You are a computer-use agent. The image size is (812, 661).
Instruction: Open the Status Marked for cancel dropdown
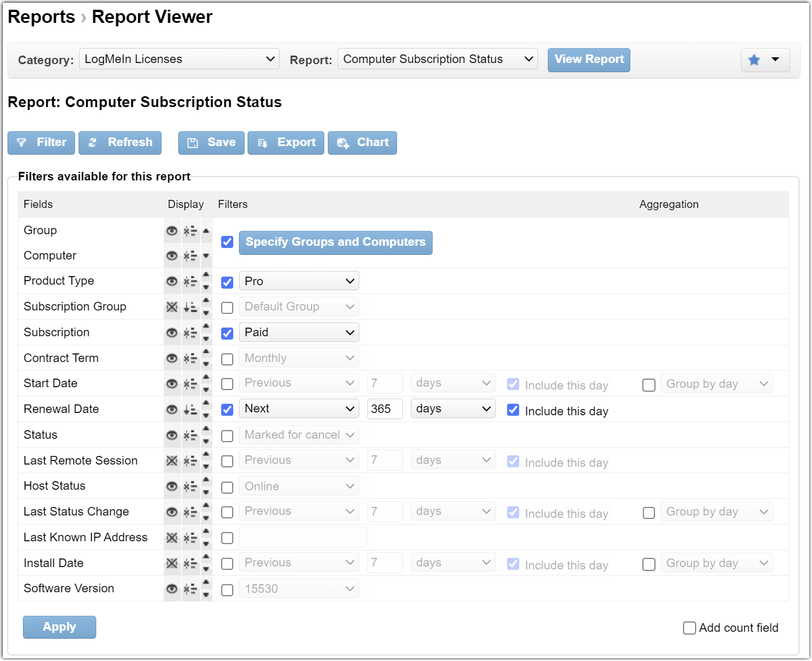point(299,435)
